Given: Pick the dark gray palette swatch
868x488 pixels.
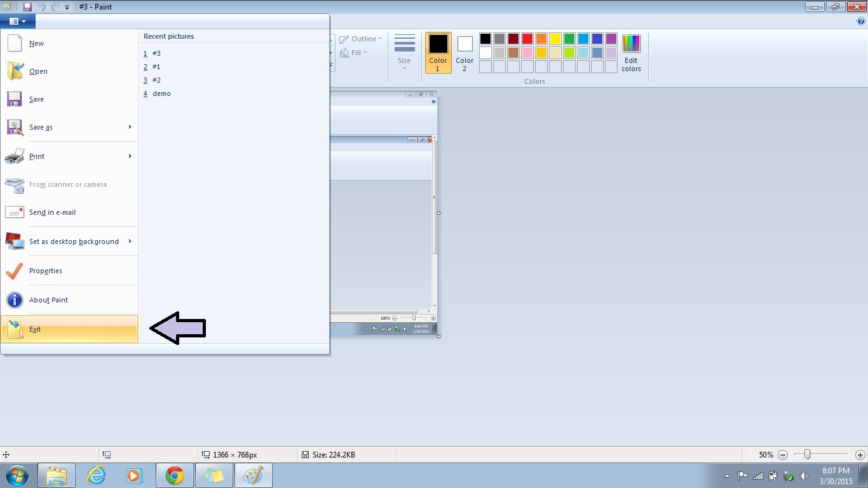Looking at the screenshot, I should pyautogui.click(x=499, y=39).
